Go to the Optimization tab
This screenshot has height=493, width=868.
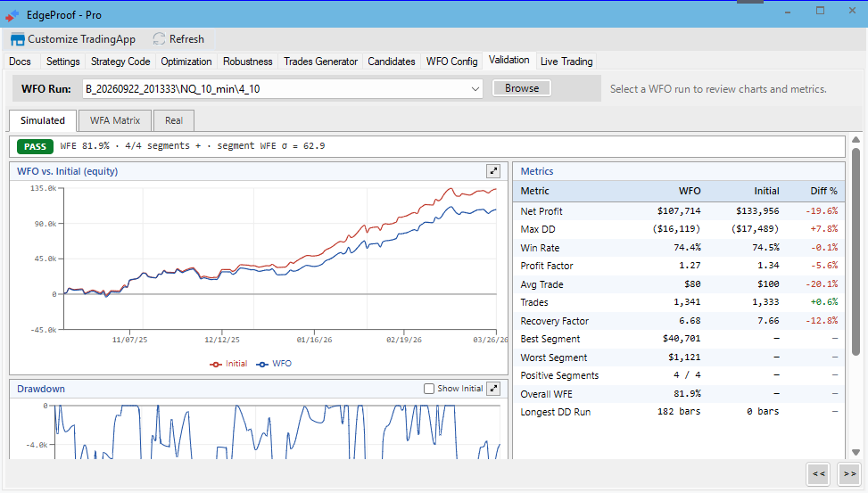186,62
